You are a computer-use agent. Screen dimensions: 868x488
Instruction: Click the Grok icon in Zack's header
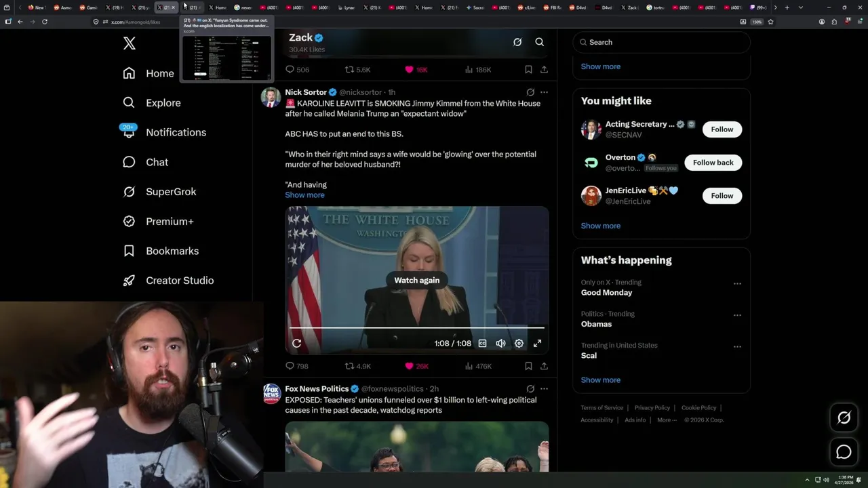pos(517,42)
